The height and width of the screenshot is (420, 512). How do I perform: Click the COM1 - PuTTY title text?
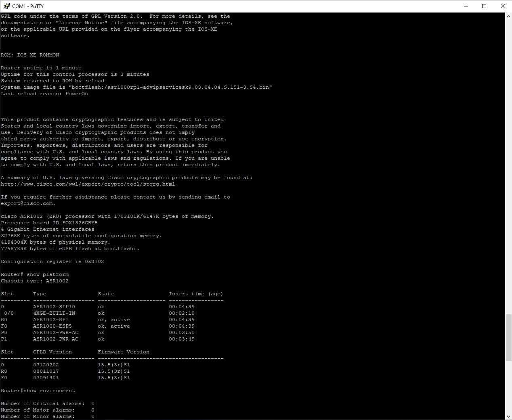click(28, 6)
